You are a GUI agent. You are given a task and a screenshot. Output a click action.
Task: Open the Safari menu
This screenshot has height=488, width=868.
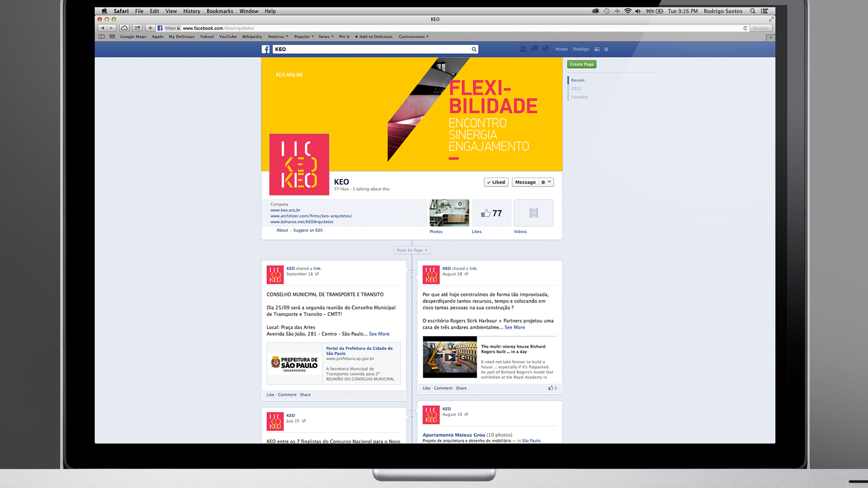pos(121,11)
